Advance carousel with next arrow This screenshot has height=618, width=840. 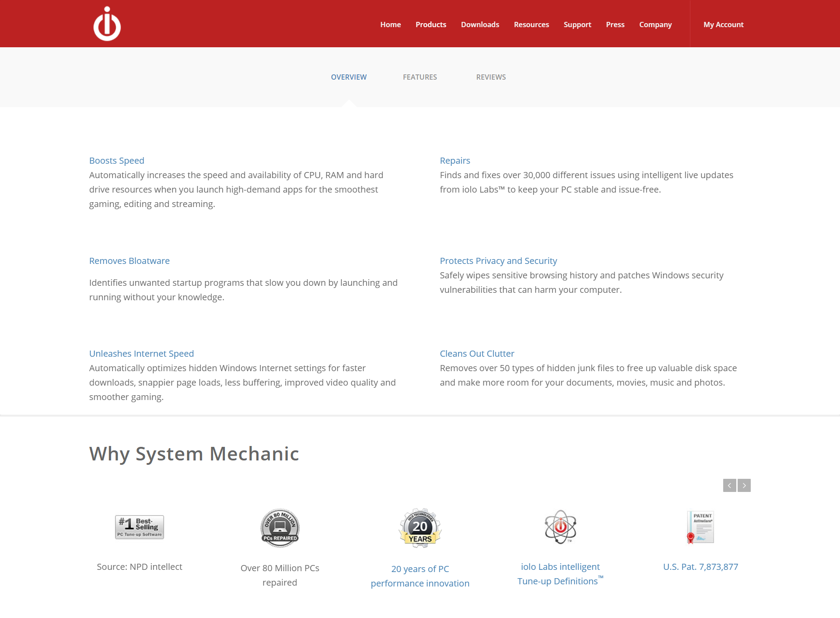tap(744, 485)
